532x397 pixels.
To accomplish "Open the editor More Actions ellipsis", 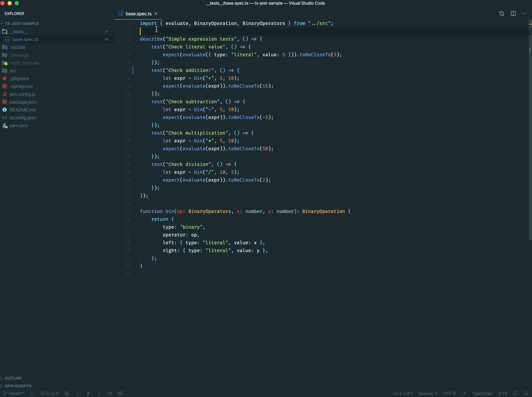I will click(x=525, y=14).
